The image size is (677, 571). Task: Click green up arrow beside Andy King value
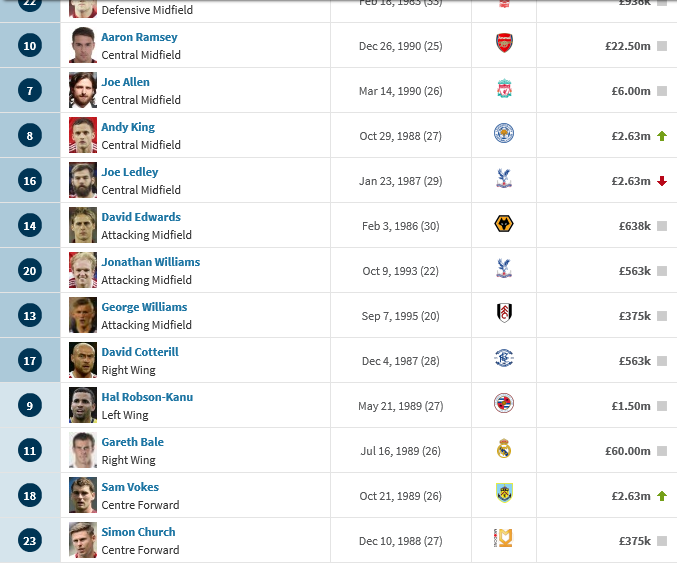[x=662, y=136]
